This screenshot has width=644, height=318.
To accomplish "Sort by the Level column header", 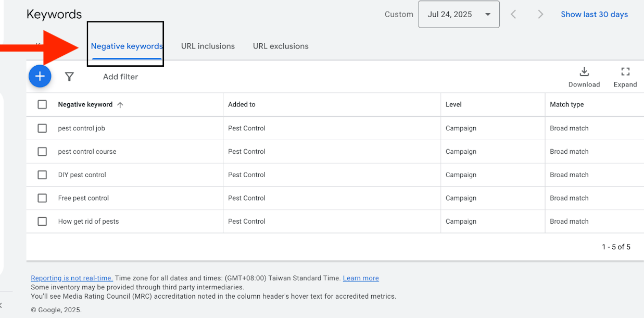I will coord(453,105).
